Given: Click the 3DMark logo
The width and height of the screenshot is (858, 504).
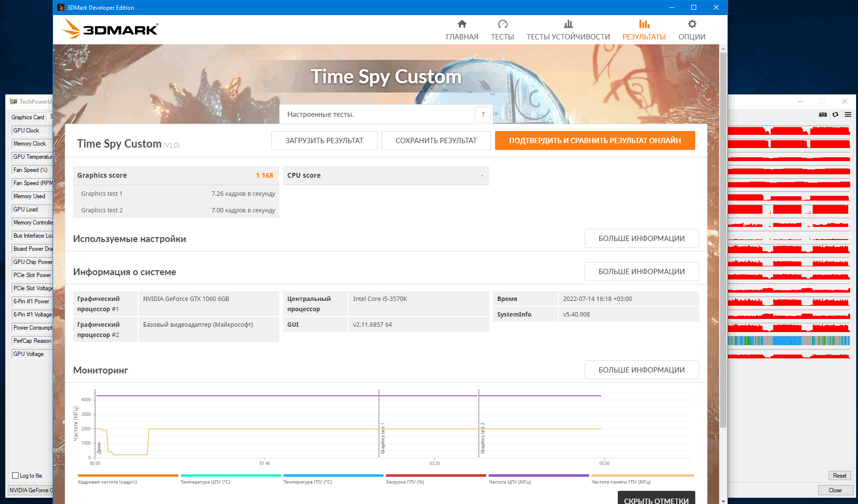Looking at the screenshot, I should pyautogui.click(x=110, y=29).
